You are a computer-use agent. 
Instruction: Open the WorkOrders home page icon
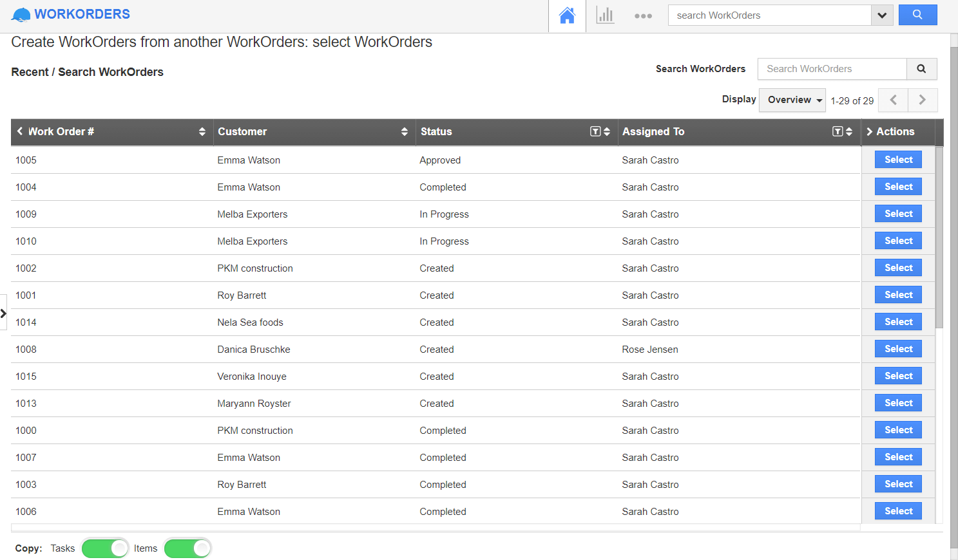[x=567, y=14]
